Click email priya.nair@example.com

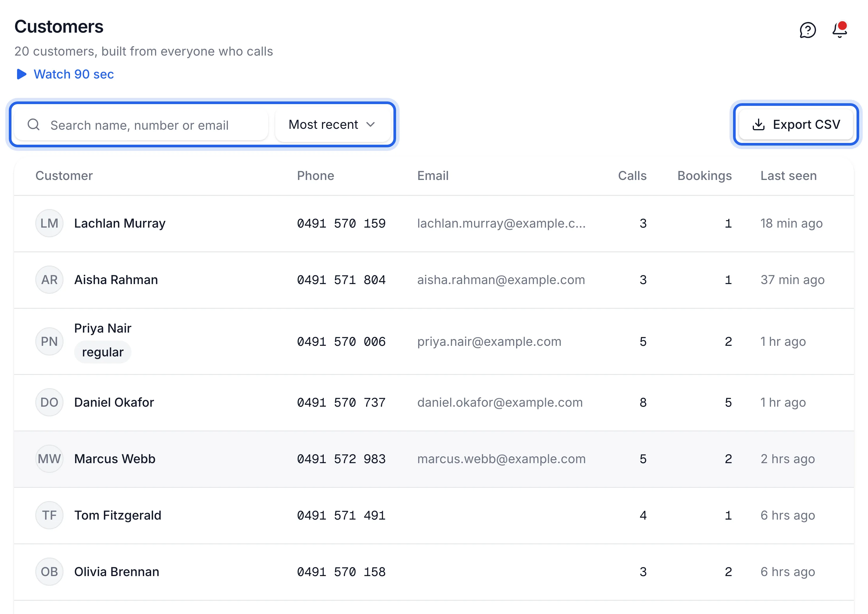489,342
